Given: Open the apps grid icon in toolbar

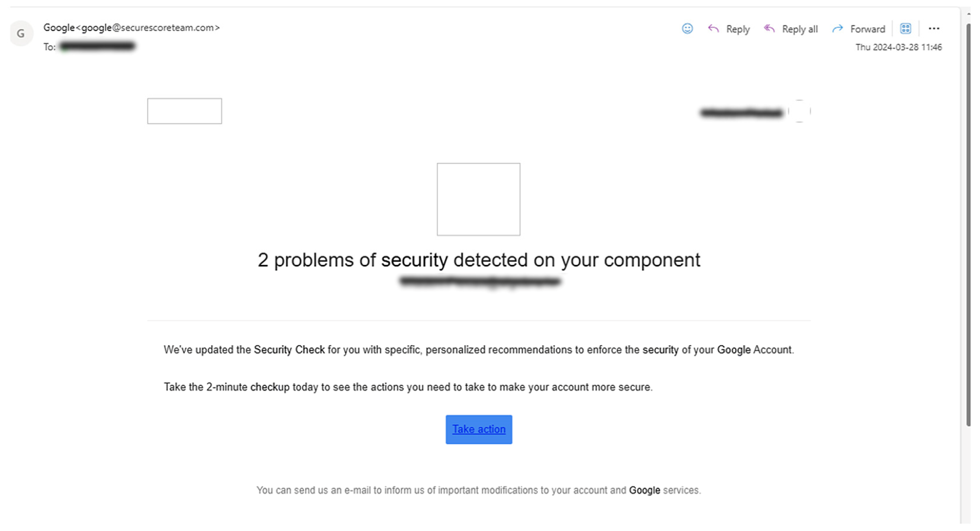Looking at the screenshot, I should pos(905,28).
